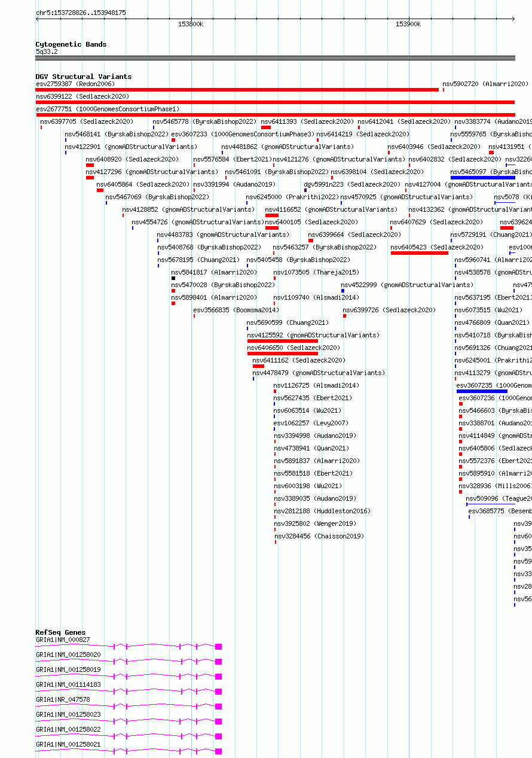Select the nsv4481862 (gnomADStructuralVariants) label
This screenshot has height=758, width=532.
coord(288,147)
